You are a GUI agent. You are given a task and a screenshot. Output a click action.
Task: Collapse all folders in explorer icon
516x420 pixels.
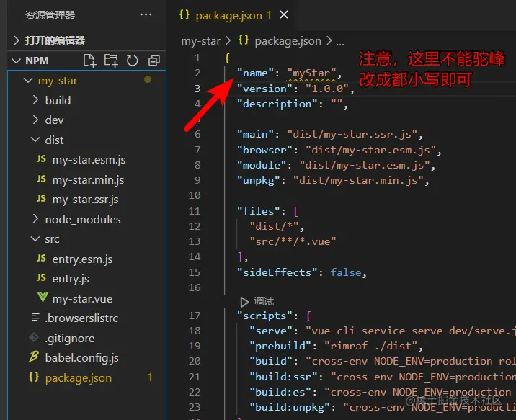click(x=154, y=61)
